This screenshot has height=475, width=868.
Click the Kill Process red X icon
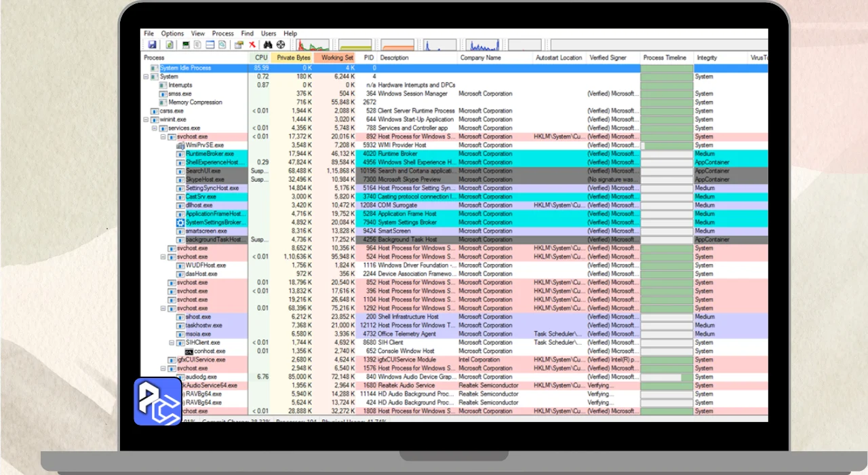click(252, 45)
